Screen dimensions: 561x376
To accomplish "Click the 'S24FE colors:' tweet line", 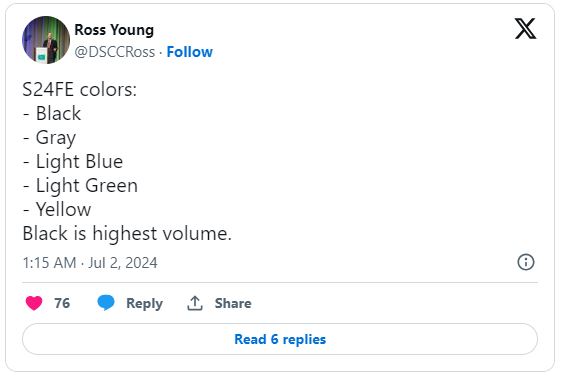I will [79, 89].
